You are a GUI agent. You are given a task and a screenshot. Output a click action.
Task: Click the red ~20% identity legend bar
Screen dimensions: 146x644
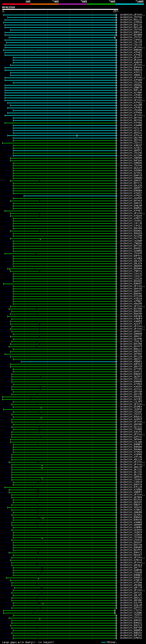tap(16, 4)
